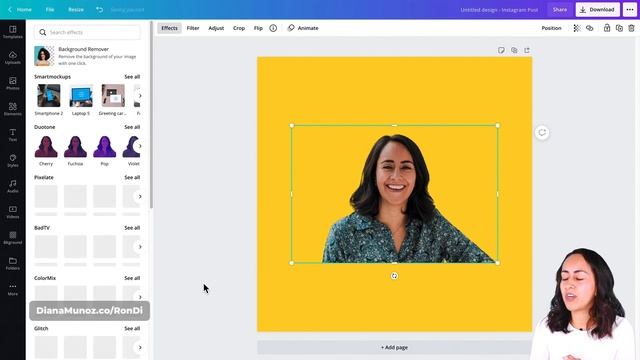Open the Templates sidebar panel
The height and width of the screenshot is (360, 640).
[x=13, y=32]
